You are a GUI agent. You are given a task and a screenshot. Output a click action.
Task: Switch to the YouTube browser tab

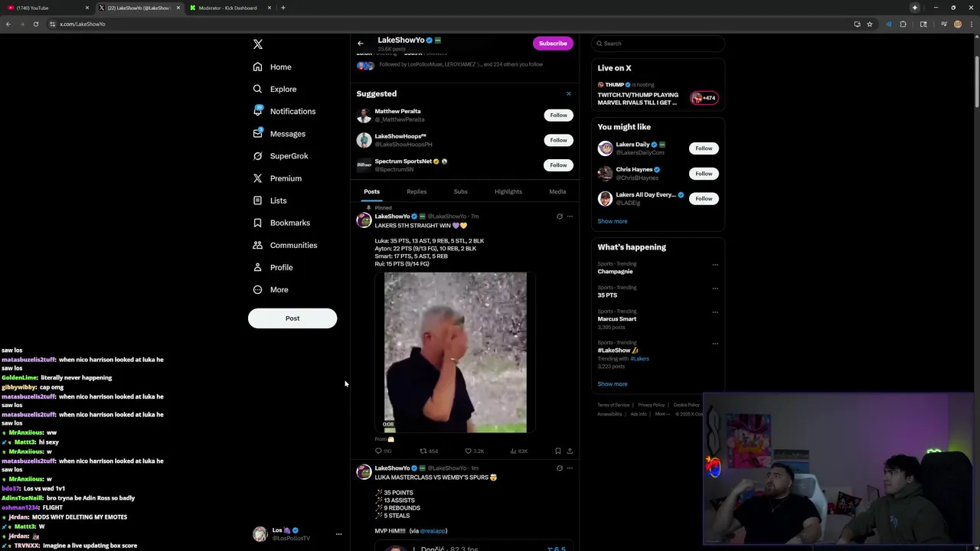click(x=46, y=8)
